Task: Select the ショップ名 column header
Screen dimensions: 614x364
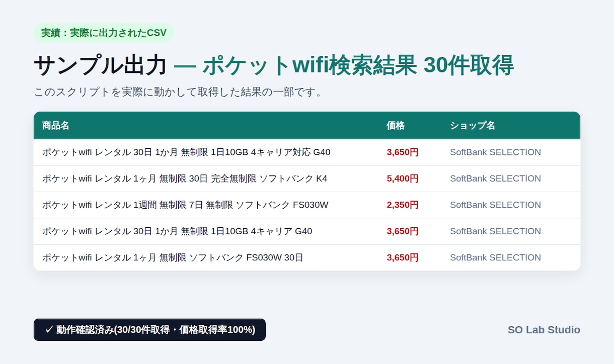Action: tap(473, 126)
